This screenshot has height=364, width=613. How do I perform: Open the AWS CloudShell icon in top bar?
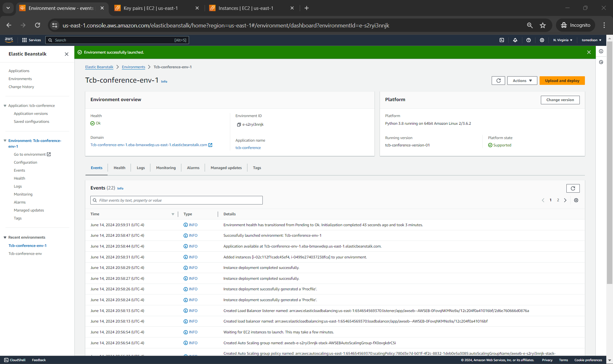click(x=502, y=40)
